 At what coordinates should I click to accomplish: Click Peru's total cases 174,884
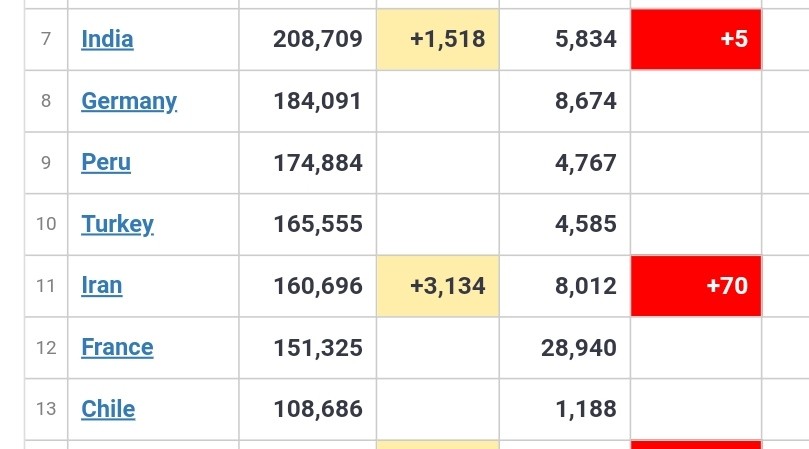(318, 163)
